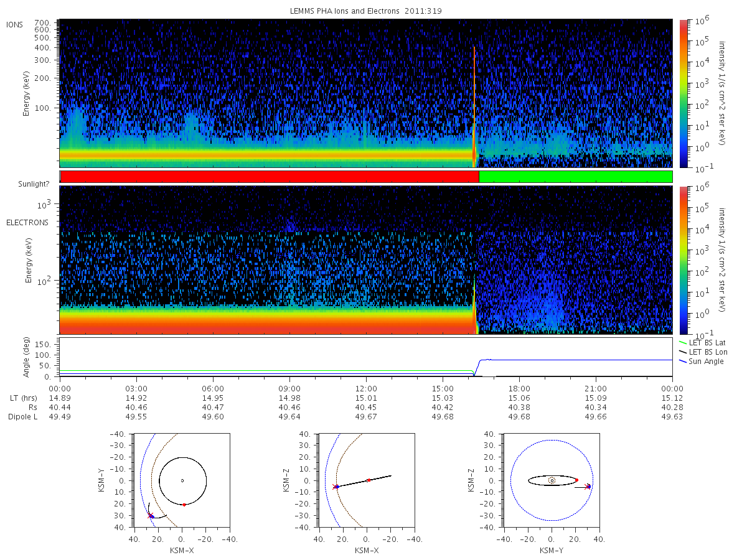Click the LT value 14.89
Screen dimensions: 747x560
click(60, 398)
